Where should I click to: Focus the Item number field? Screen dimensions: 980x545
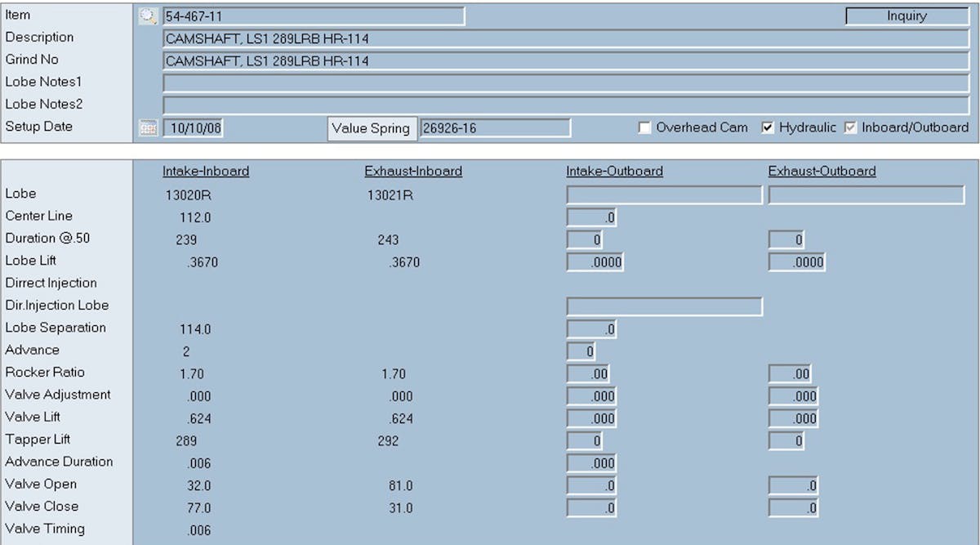click(x=314, y=16)
